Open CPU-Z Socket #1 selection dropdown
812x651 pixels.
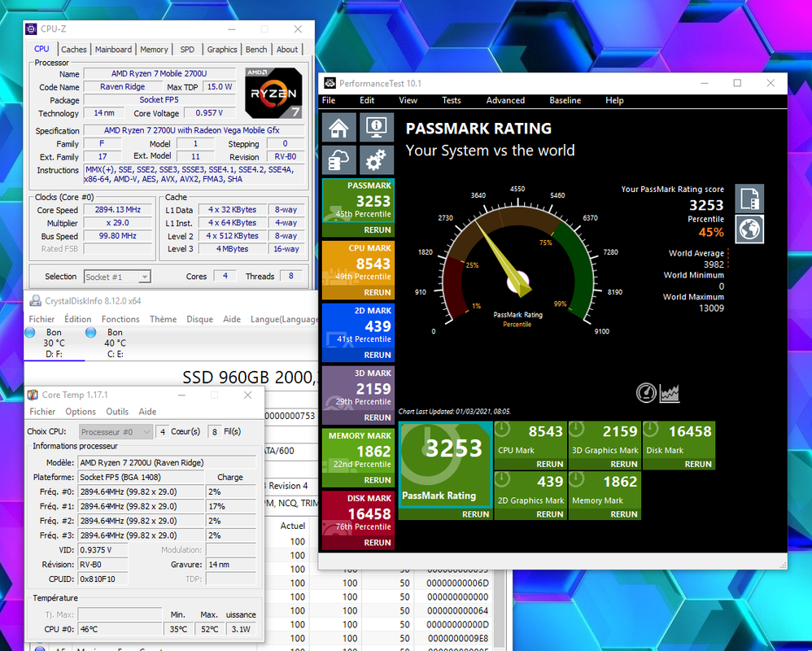117,277
